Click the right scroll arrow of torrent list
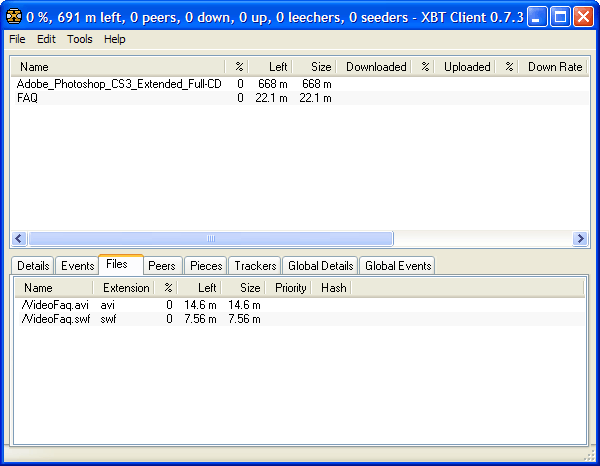This screenshot has width=600, height=466. pos(580,238)
